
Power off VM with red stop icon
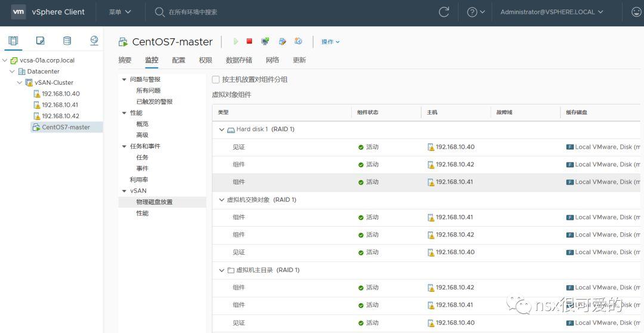[x=249, y=41]
